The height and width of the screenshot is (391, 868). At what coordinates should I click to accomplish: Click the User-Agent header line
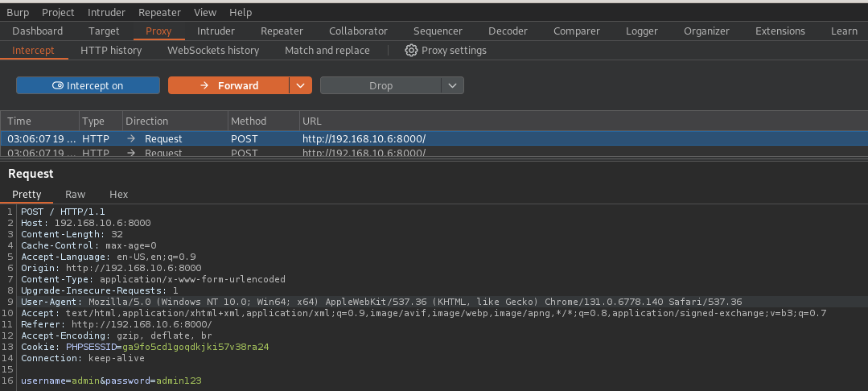[x=381, y=302]
